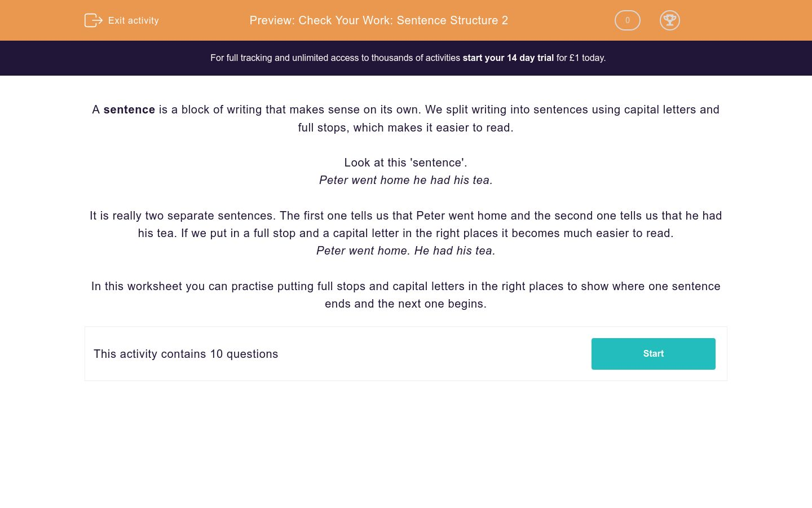The width and height of the screenshot is (812, 508).
Task: Click the 'Preview: Check Your Work' title
Action: tap(378, 20)
